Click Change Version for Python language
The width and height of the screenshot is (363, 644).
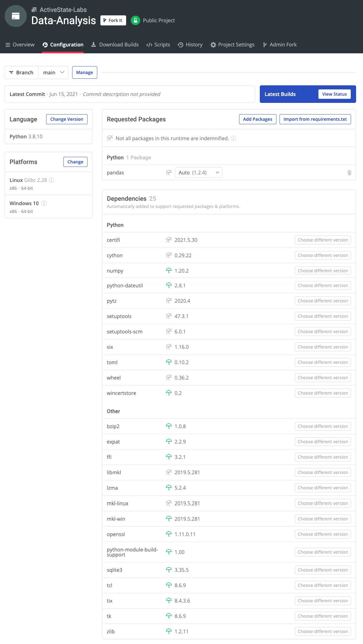tap(67, 119)
